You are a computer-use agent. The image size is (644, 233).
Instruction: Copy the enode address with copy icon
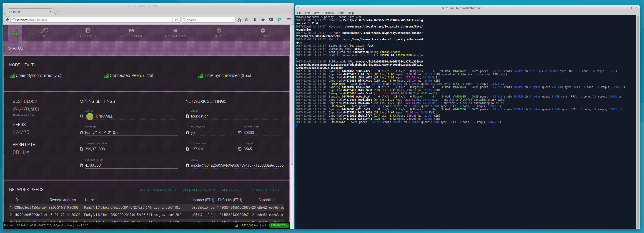(x=187, y=165)
